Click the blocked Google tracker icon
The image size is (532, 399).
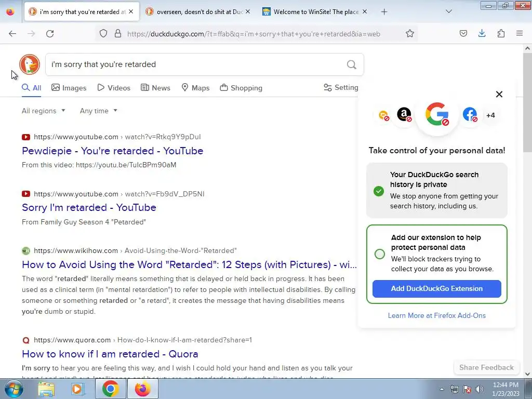tap(437, 114)
